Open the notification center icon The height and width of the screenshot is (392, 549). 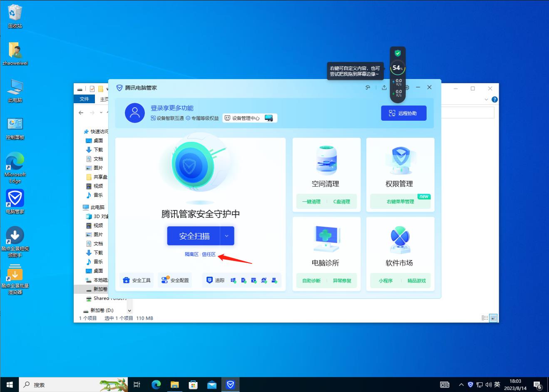537,385
